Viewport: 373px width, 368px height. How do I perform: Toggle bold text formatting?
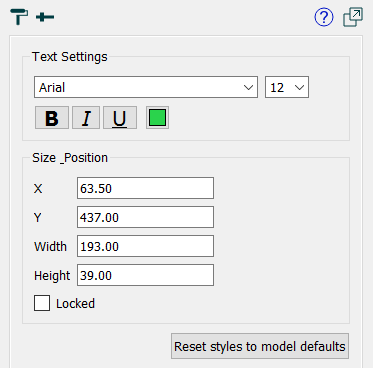coord(52,118)
